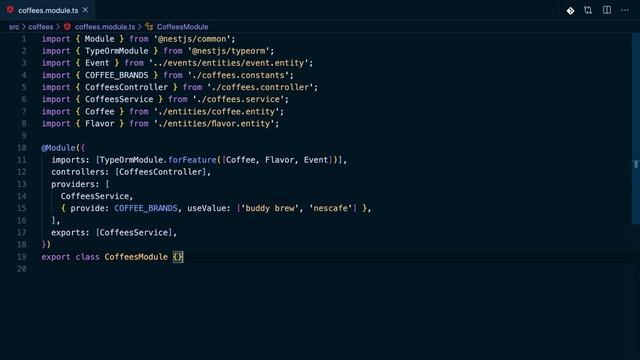Click line number 1 in gutter

(24, 39)
